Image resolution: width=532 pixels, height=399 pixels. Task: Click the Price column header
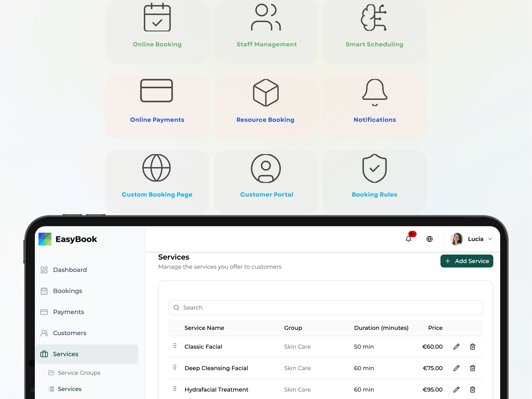click(x=435, y=328)
